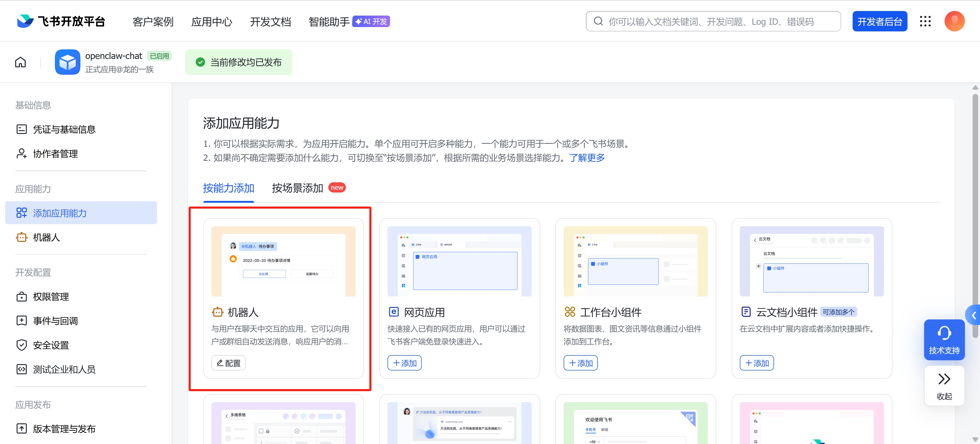Open 开发文档 in the top menu
Screen dimensions: 980x444
270,22
